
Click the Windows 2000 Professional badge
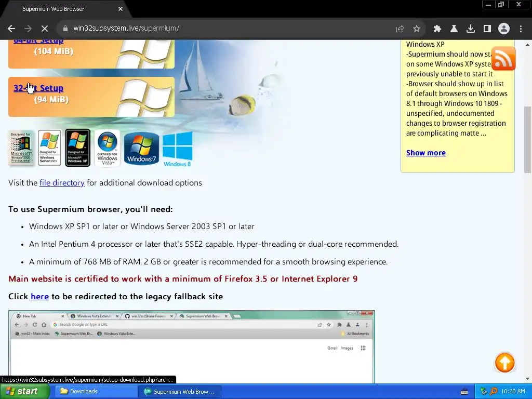21,148
